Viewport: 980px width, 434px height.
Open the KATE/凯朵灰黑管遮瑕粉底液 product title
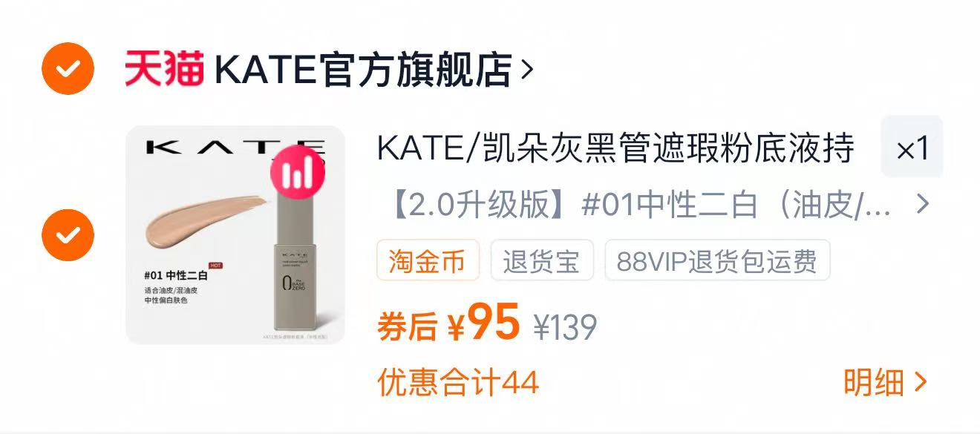coord(616,148)
